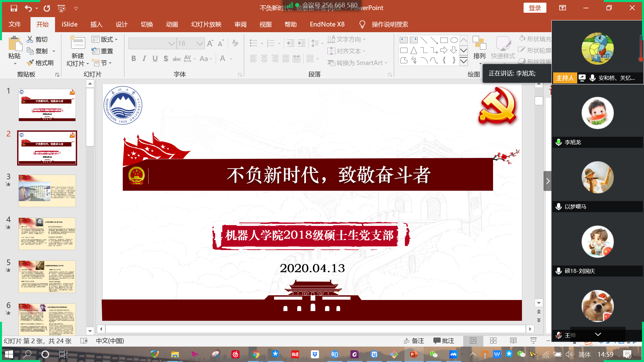Switch to the Animations (动画) tab
This screenshot has height=362, width=644.
point(172,24)
